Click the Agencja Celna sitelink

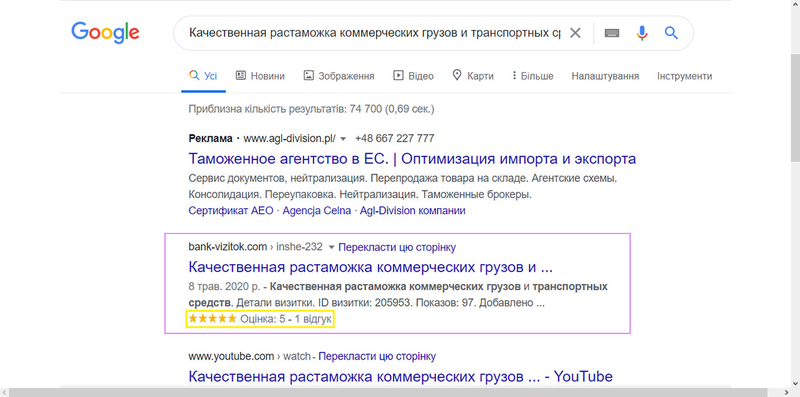point(317,210)
